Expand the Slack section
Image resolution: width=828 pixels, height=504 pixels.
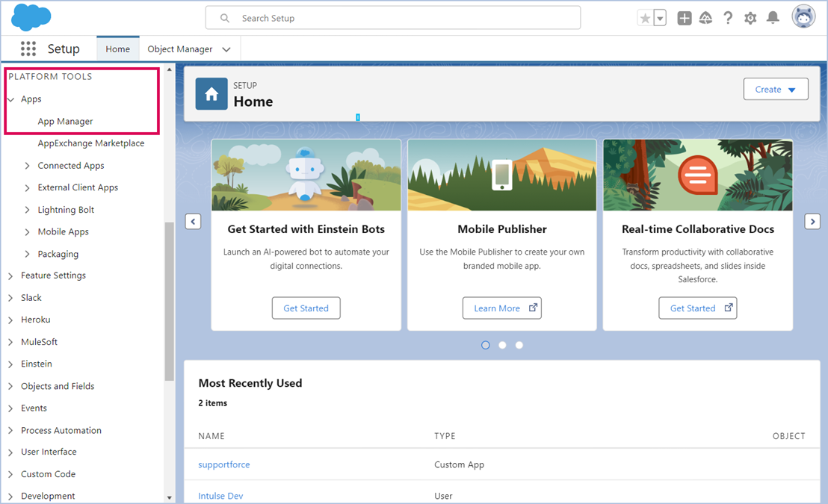(10, 298)
